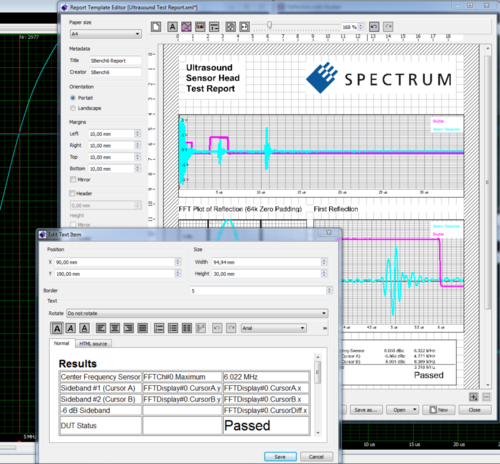
Task: Toggle underline text formatting in Edit Text Item
Action: click(85, 328)
